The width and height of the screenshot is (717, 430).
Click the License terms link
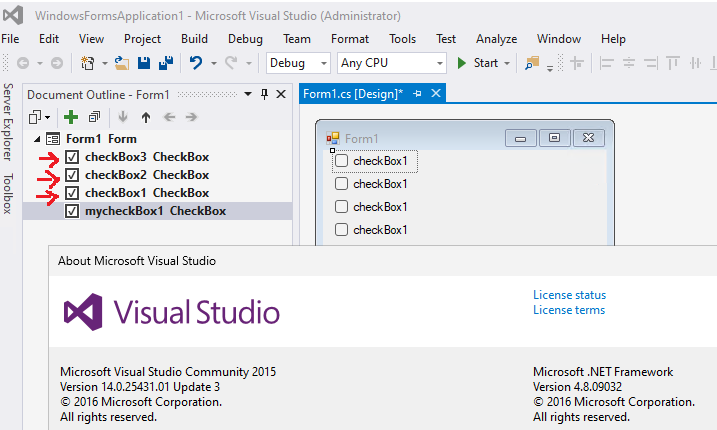(569, 310)
